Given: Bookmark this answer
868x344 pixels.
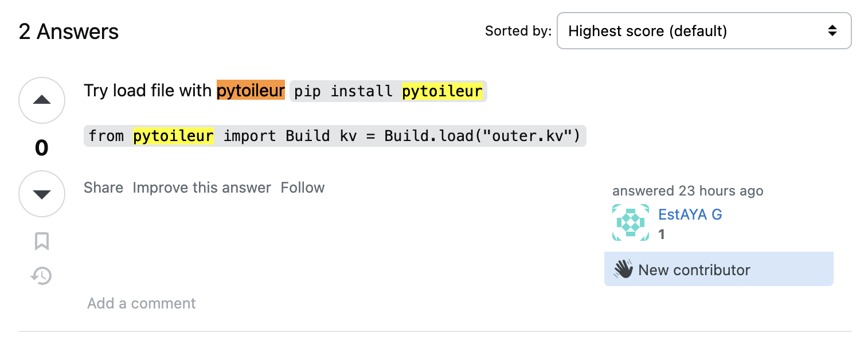Looking at the screenshot, I should [42, 241].
